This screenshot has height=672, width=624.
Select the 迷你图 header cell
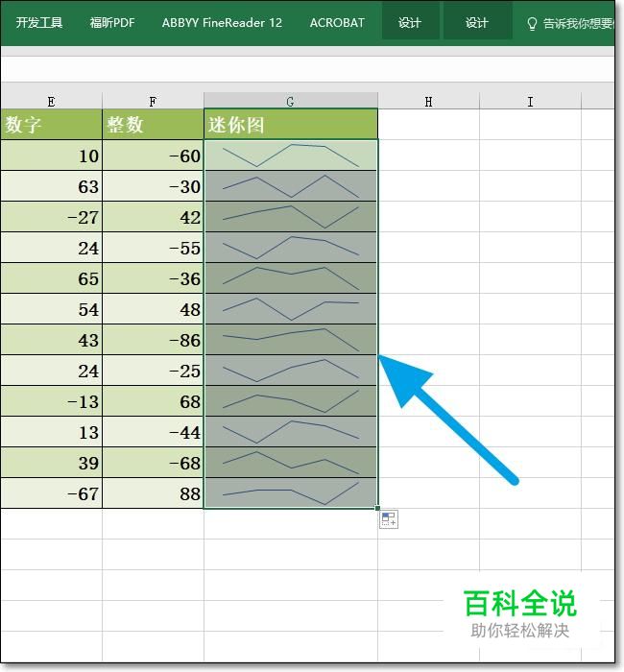point(291,125)
